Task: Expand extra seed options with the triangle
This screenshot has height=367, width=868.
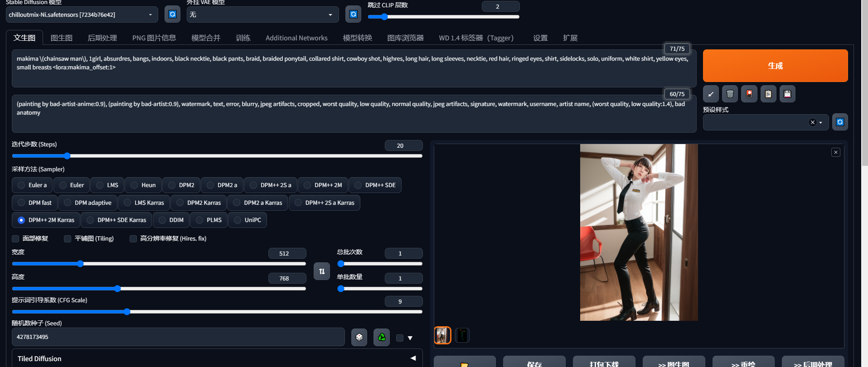Action: [x=410, y=338]
